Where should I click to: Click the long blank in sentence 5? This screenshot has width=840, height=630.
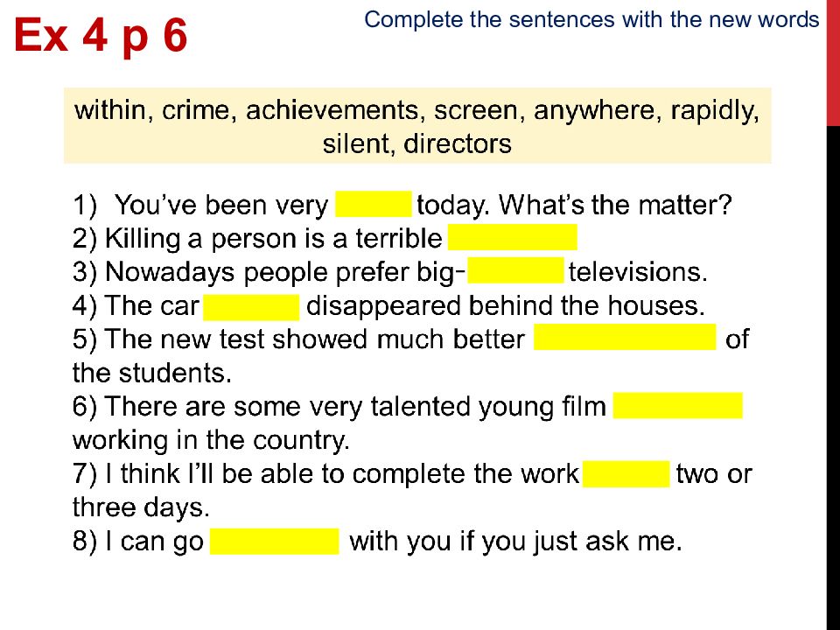click(625, 337)
